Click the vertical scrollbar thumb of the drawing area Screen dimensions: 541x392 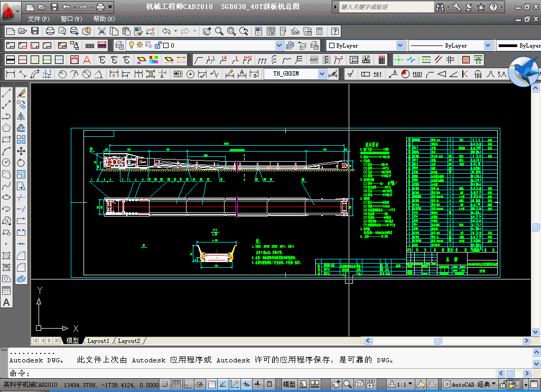click(536, 227)
